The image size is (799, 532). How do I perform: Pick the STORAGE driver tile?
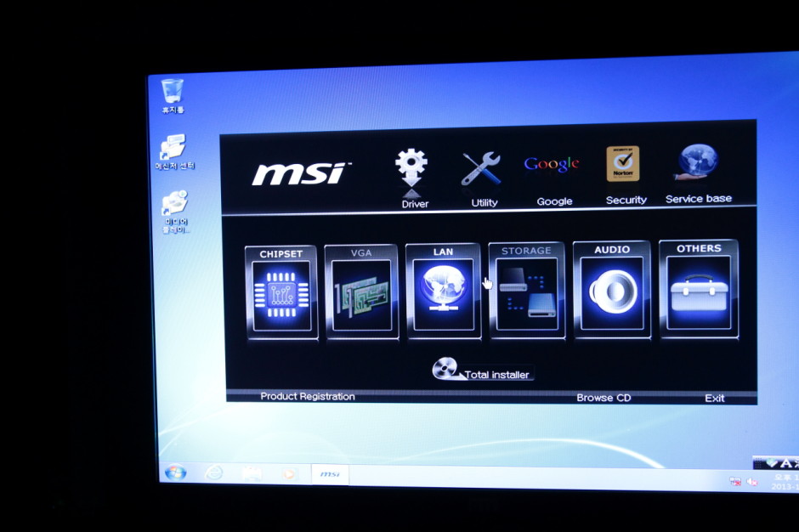pos(527,291)
